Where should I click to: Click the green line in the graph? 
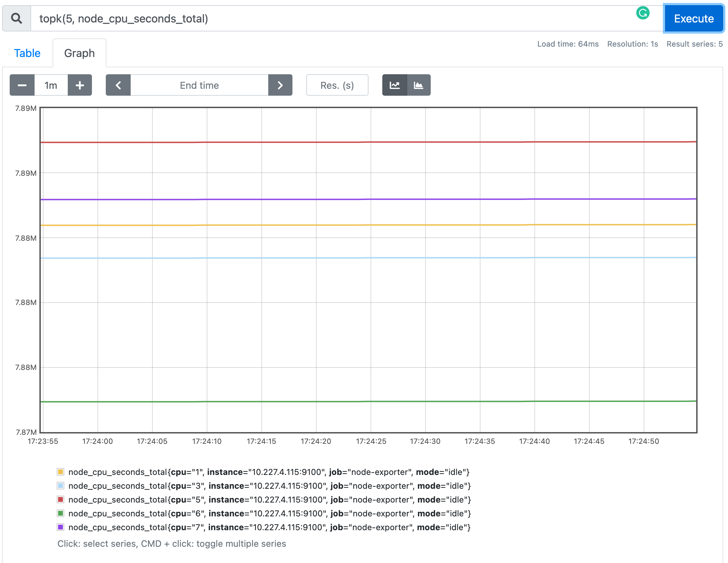pyautogui.click(x=368, y=401)
